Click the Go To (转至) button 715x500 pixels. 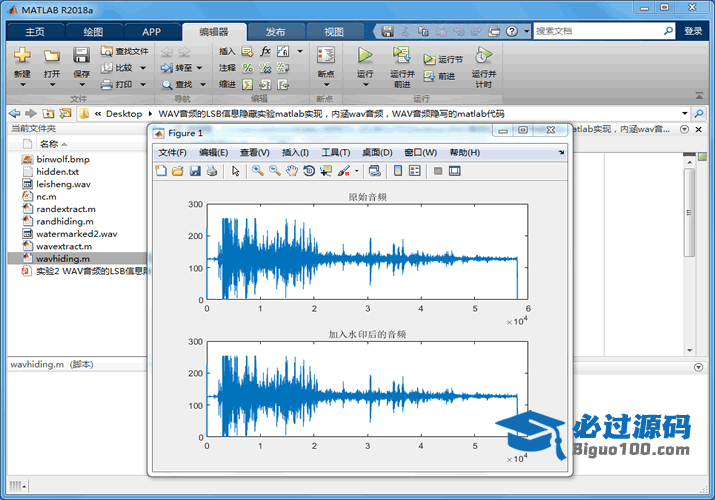click(177, 68)
